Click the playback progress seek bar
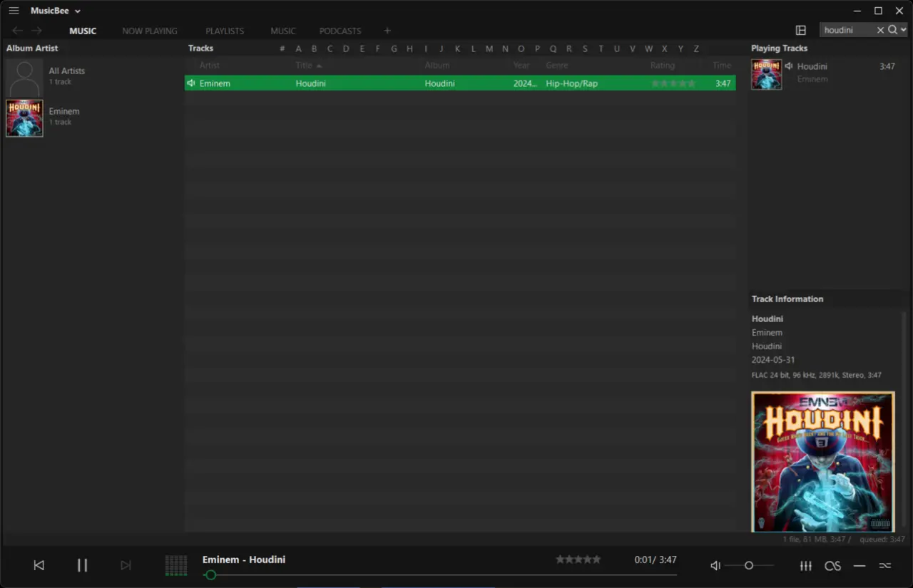Screen dimensions: 913x588 [x=439, y=574]
